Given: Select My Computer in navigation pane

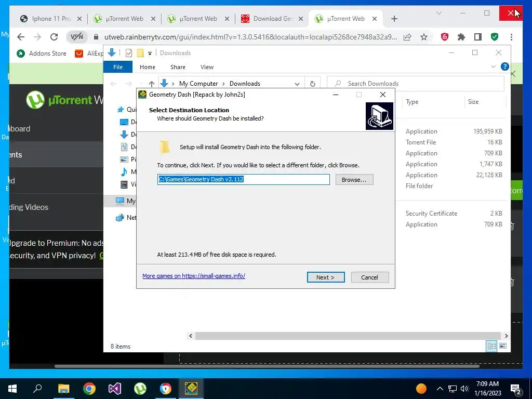Looking at the screenshot, I should [125, 201].
